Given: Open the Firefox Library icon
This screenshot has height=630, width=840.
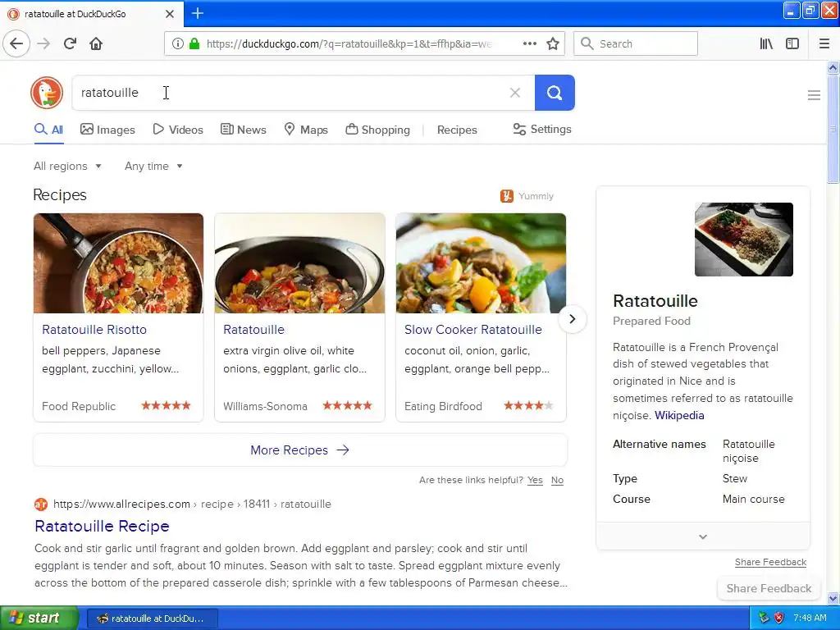Looking at the screenshot, I should (766, 43).
